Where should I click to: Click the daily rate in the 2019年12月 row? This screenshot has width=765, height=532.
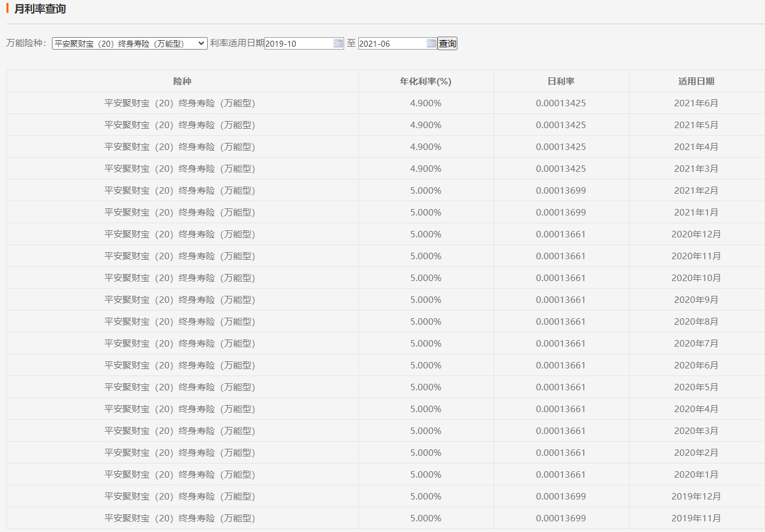coord(561,497)
